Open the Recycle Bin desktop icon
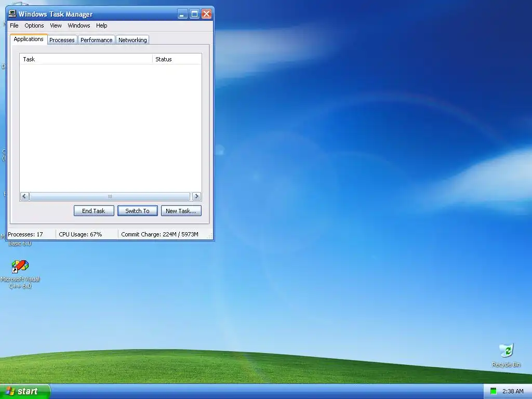The height and width of the screenshot is (399, 532). [506, 355]
